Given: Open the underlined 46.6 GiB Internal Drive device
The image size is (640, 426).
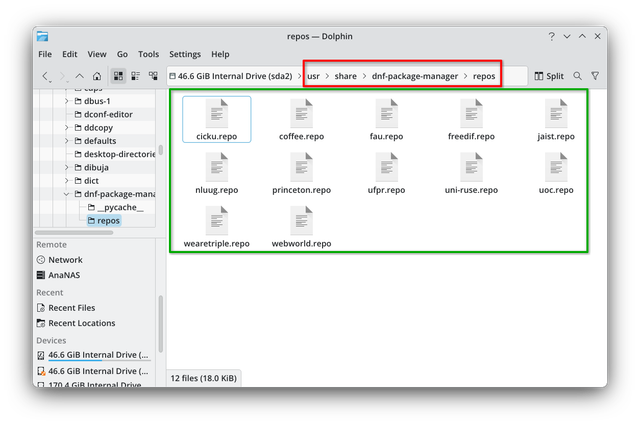Looking at the screenshot, I should 93,355.
